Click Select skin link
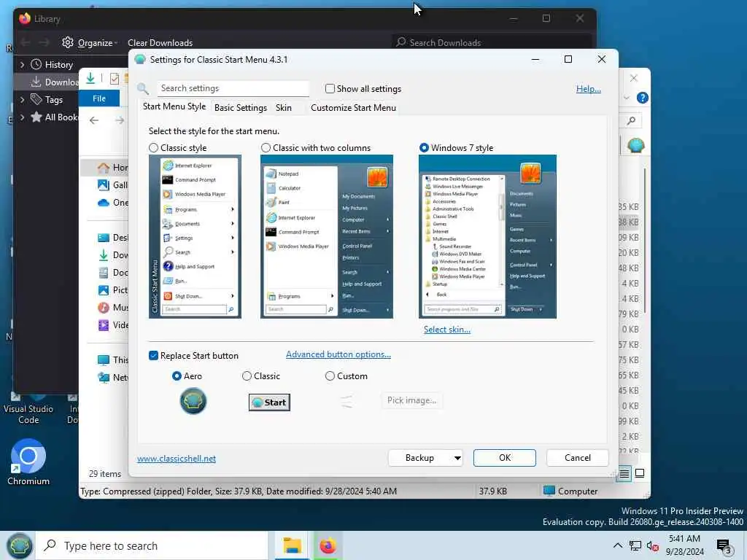 coord(447,330)
